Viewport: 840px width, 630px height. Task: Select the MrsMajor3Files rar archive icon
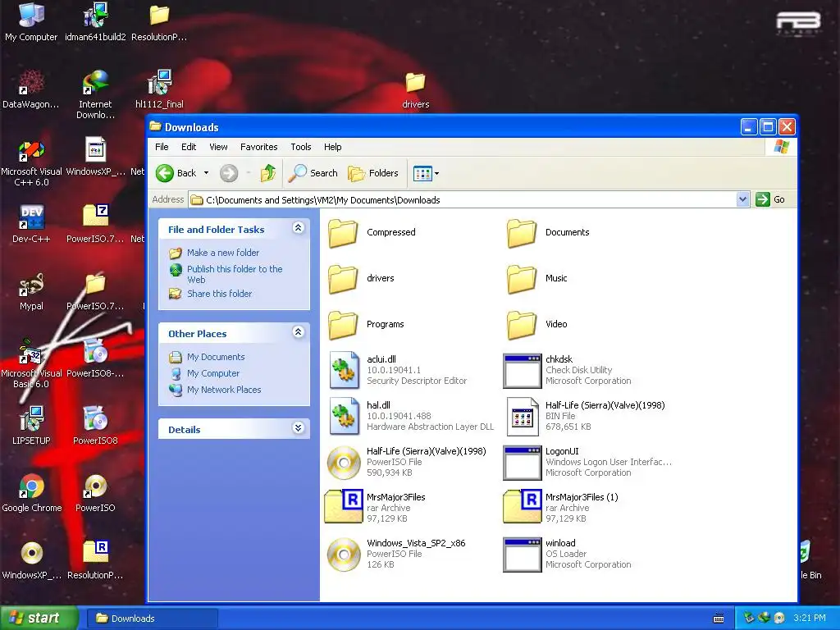pos(344,507)
